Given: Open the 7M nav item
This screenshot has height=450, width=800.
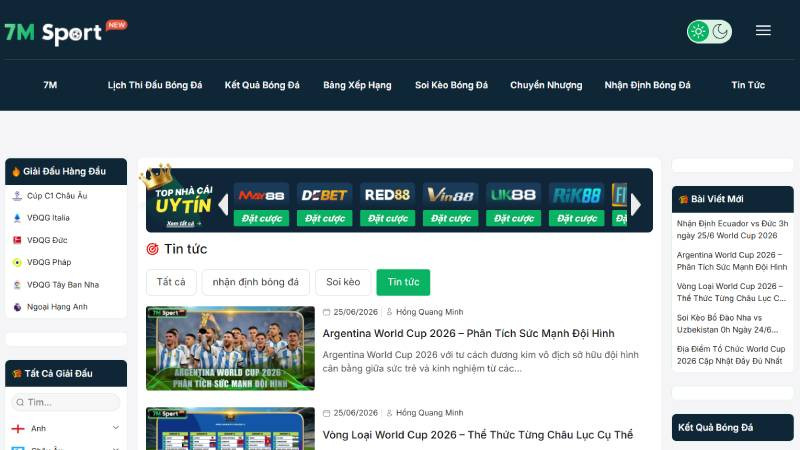Looking at the screenshot, I should click(x=50, y=85).
